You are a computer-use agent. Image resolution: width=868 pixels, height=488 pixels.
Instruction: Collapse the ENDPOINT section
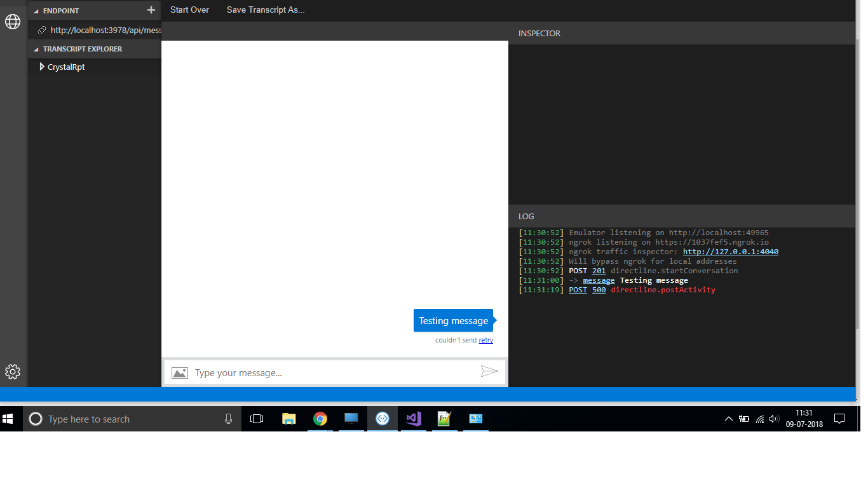[x=37, y=10]
